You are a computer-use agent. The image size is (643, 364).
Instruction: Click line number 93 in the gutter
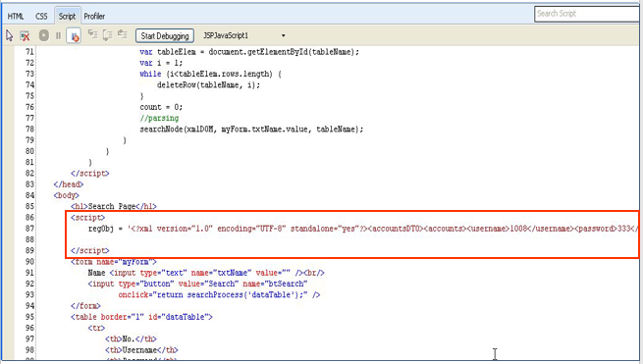(29, 294)
